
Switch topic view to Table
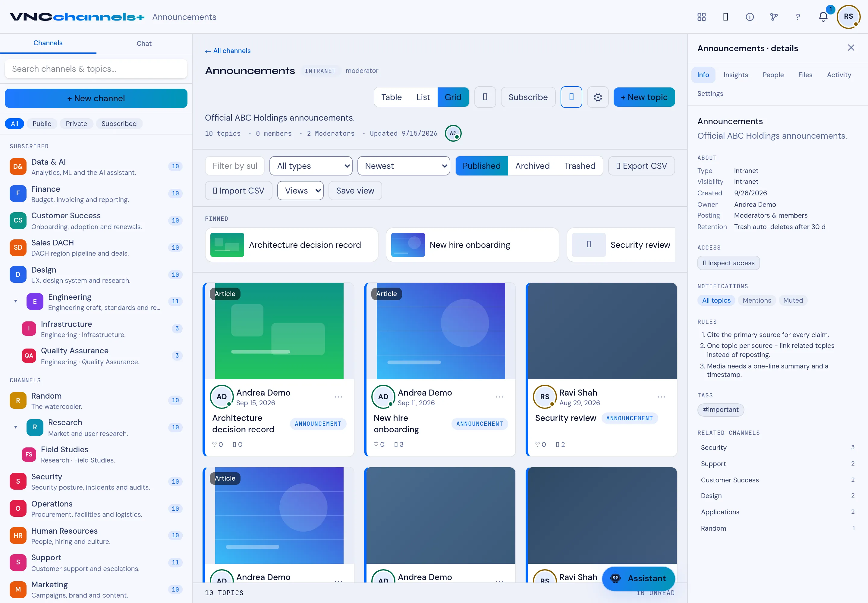(x=391, y=97)
